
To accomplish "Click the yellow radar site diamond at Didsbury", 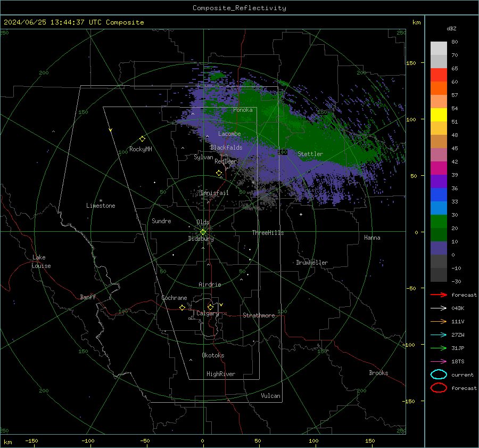I will 203,232.
